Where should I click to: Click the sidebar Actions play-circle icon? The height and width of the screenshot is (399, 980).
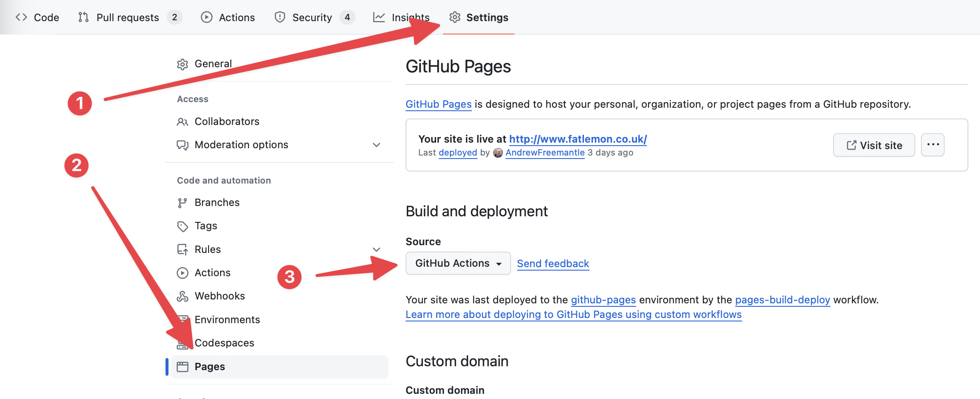pyautogui.click(x=182, y=273)
